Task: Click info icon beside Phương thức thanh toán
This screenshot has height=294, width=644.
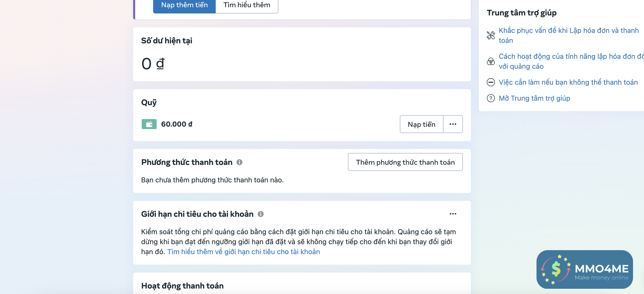Action: pos(239,162)
